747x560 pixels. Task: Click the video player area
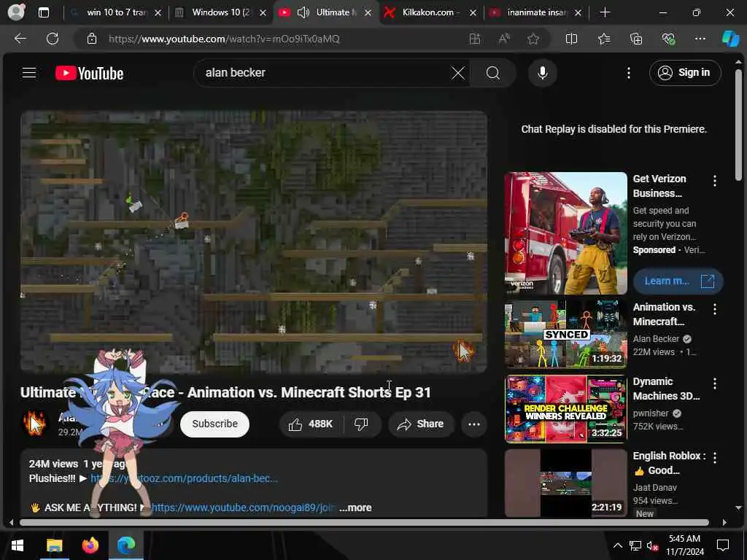253,242
